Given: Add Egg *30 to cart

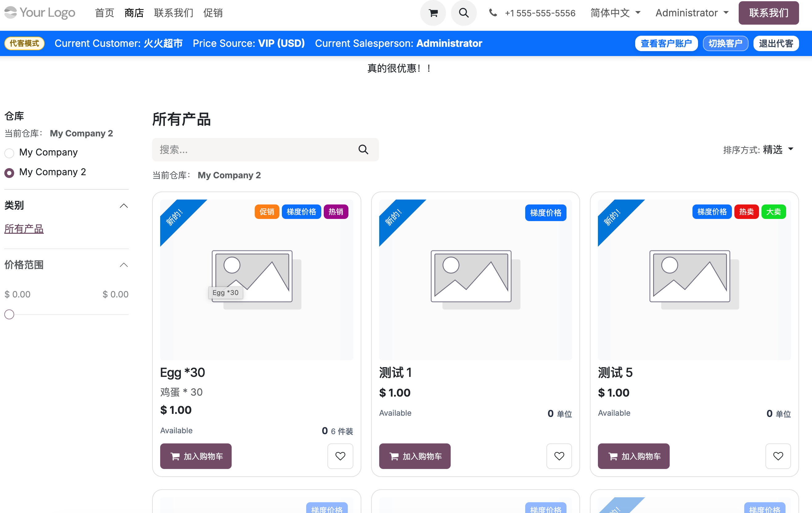Looking at the screenshot, I should [x=196, y=456].
